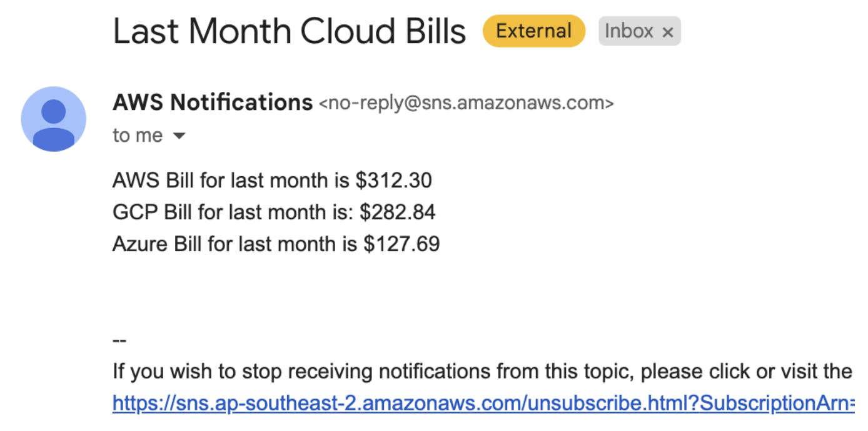Remove the Inbox label using its x

click(668, 32)
